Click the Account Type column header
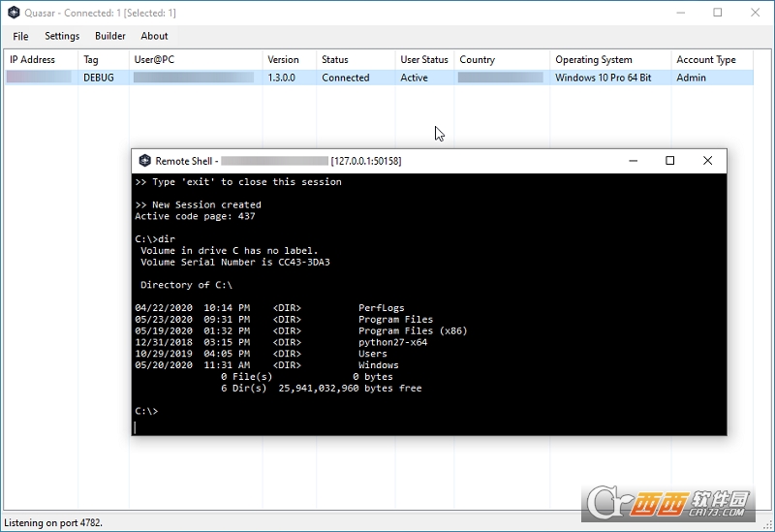775x532 pixels. 712,59
